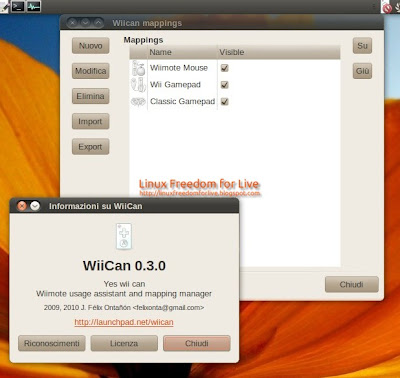The image size is (400, 378).
Task: Toggle Visible checkbox for Classic Gamepad
Action: pyautogui.click(x=225, y=101)
